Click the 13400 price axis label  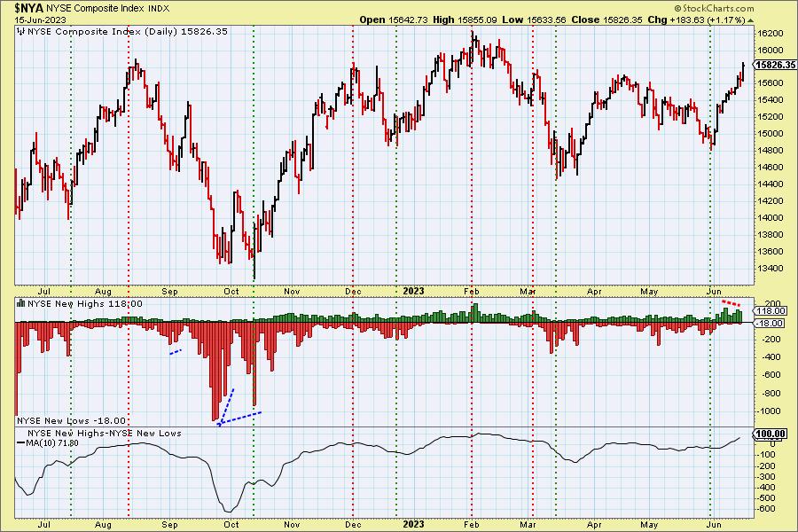(770, 269)
